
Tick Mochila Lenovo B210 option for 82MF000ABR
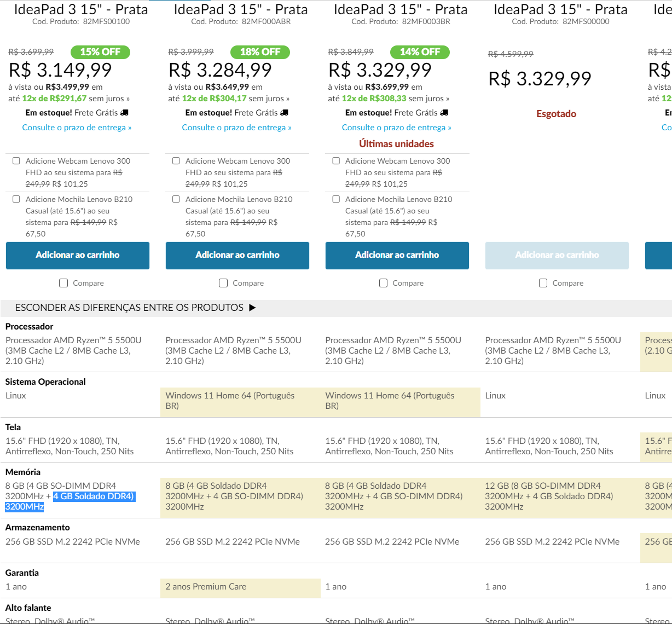(x=176, y=199)
